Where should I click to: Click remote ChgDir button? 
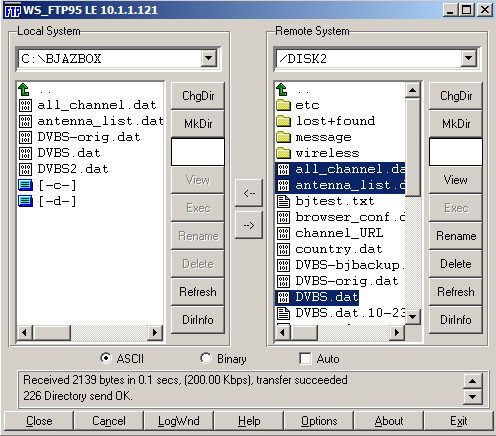pyautogui.click(x=456, y=96)
